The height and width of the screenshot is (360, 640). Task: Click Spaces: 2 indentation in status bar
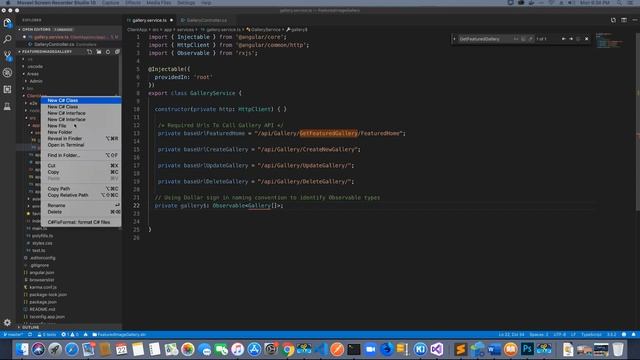click(539, 335)
